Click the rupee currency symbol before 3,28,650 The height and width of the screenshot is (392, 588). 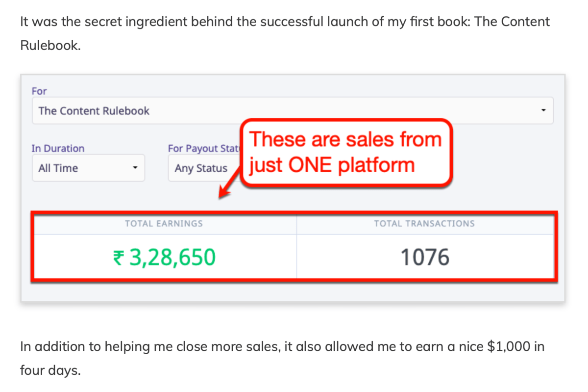pos(118,256)
